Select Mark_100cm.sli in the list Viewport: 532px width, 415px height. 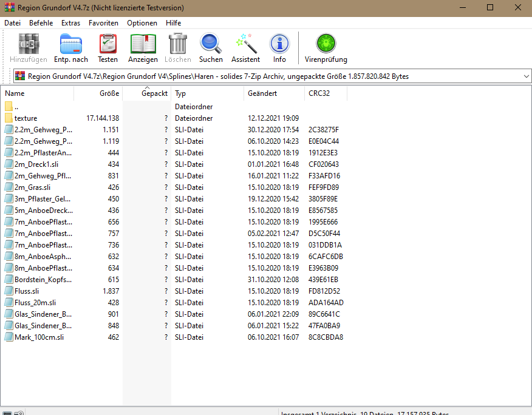click(x=39, y=337)
